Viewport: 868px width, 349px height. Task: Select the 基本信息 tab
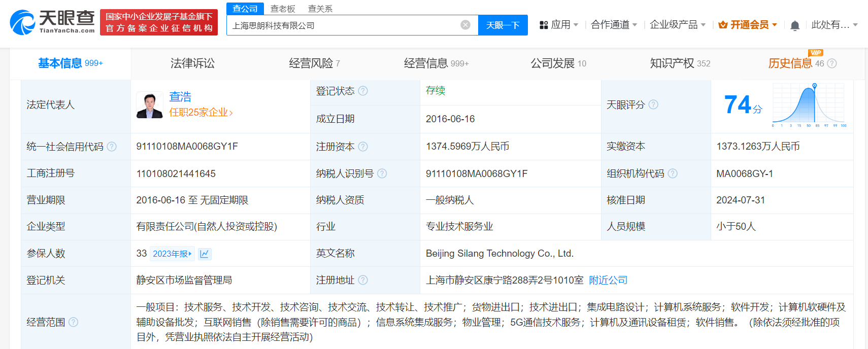tap(71, 63)
